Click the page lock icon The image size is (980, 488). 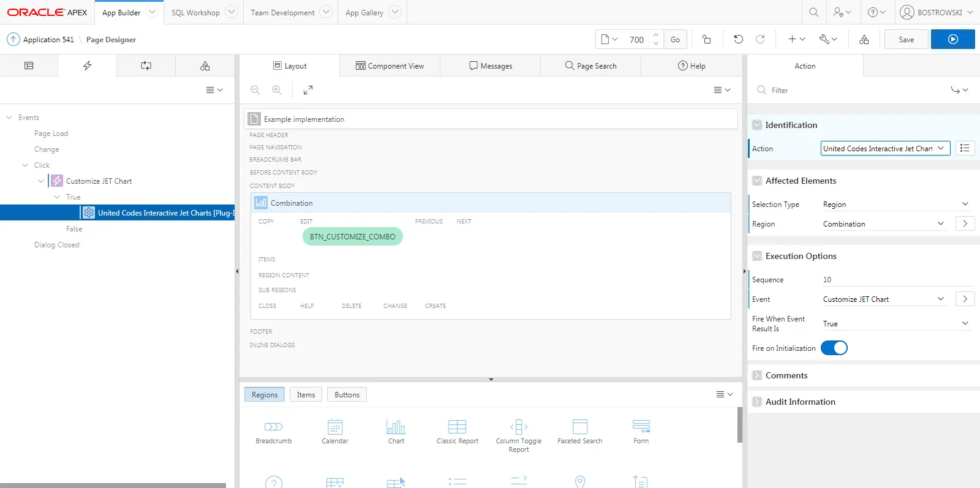(x=706, y=39)
